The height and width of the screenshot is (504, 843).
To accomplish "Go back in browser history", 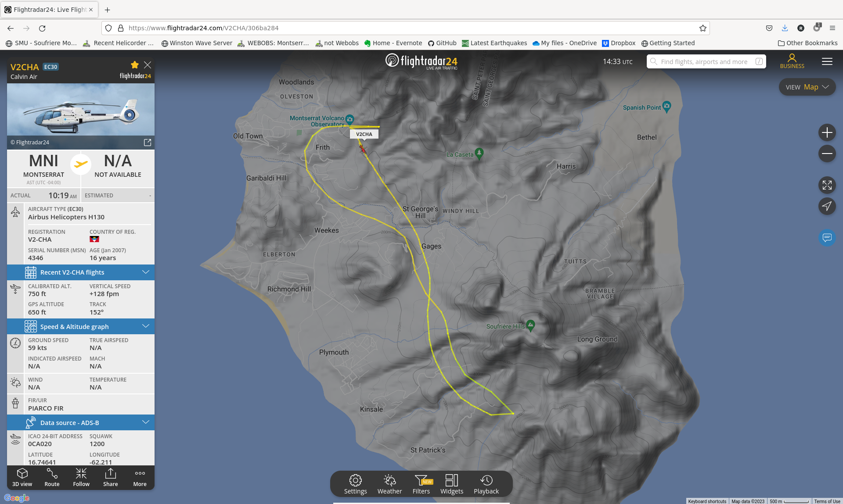I will (11, 28).
